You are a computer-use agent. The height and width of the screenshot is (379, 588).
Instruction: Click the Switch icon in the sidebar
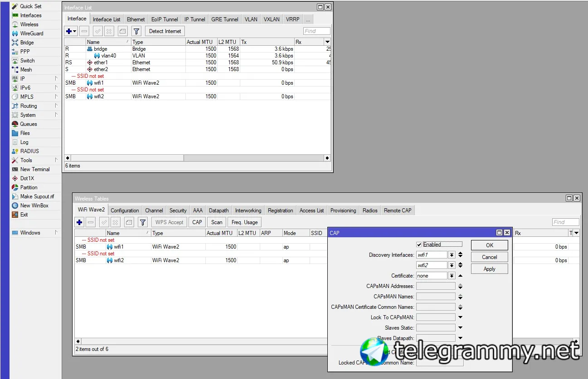coord(15,61)
